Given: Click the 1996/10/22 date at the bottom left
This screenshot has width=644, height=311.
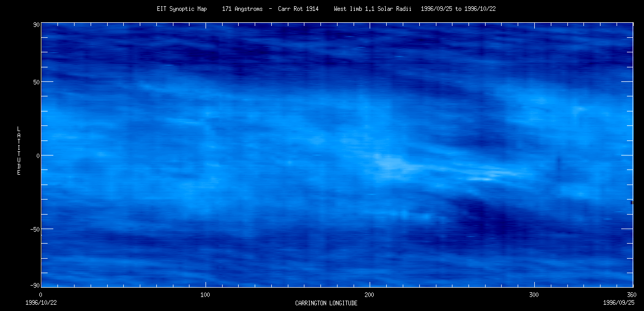Looking at the screenshot, I should [41, 302].
